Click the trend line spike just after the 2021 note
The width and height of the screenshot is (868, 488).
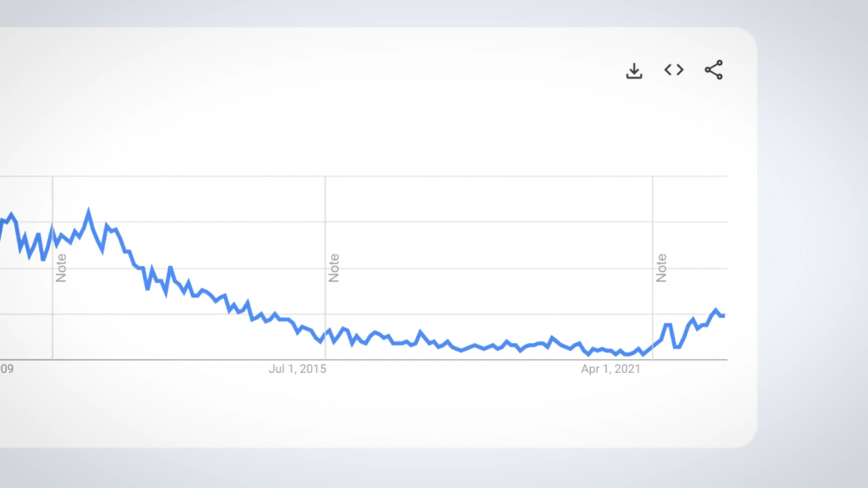point(667,324)
